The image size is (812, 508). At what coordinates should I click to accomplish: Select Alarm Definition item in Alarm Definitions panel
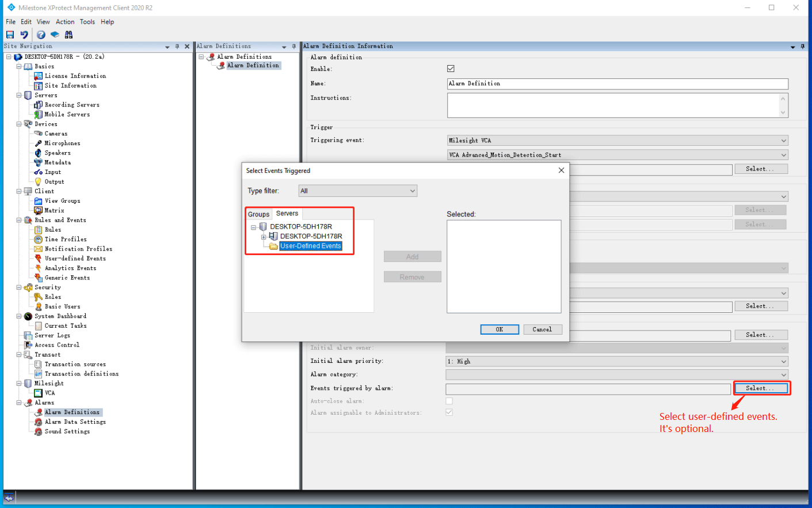[253, 66]
